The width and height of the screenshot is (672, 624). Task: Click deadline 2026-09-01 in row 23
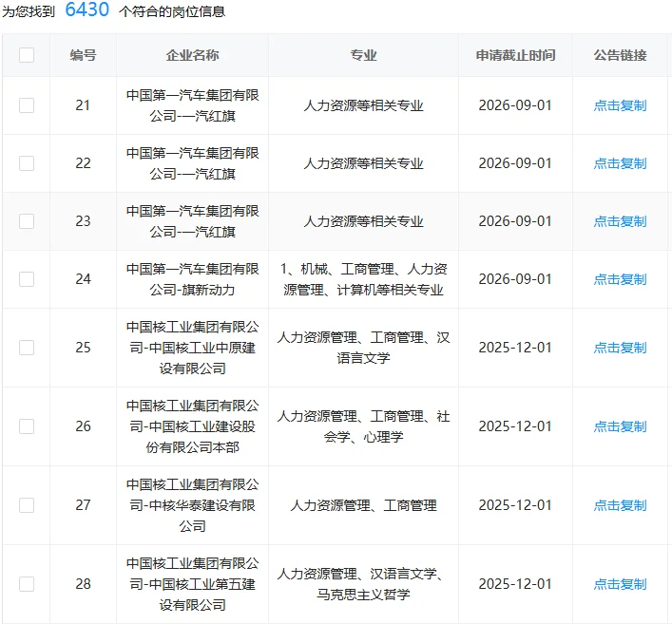pos(515,221)
